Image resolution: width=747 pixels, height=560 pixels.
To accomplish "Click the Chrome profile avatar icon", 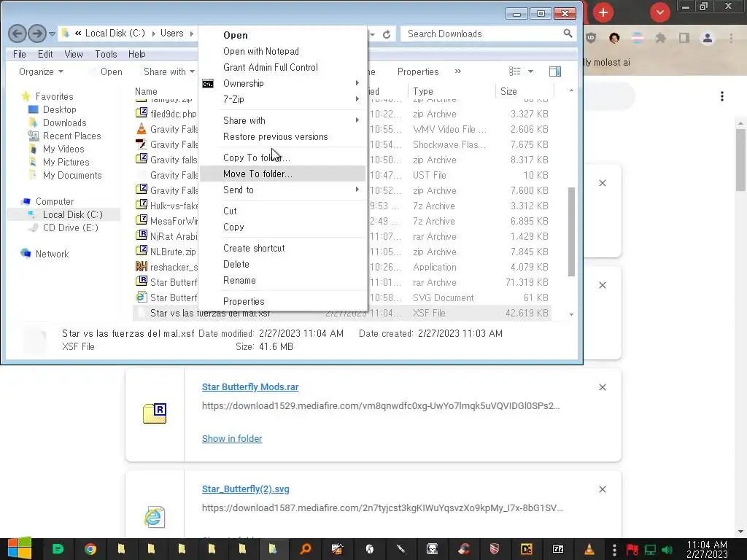I will [708, 38].
